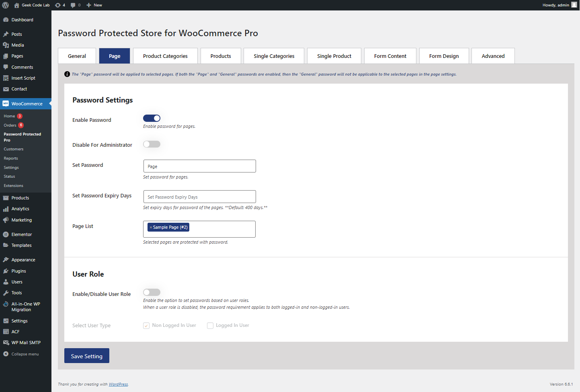Open the Geek Code Lab home icon
580x392 pixels.
(x=16, y=5)
